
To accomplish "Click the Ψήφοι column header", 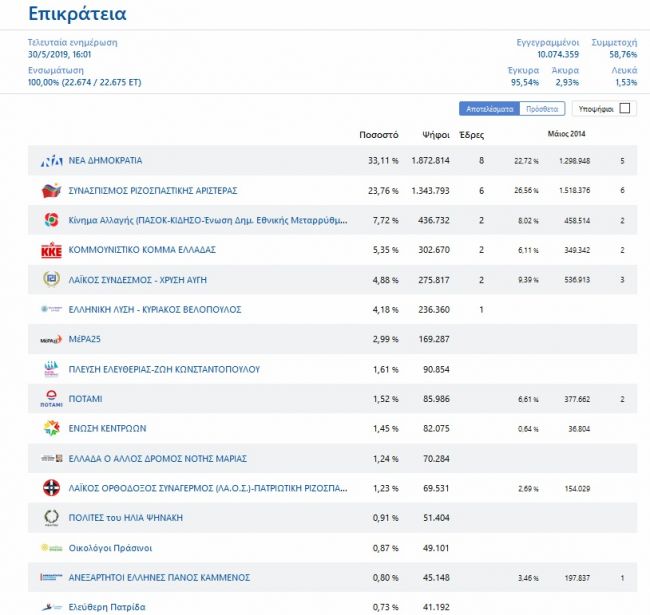I will 434,134.
